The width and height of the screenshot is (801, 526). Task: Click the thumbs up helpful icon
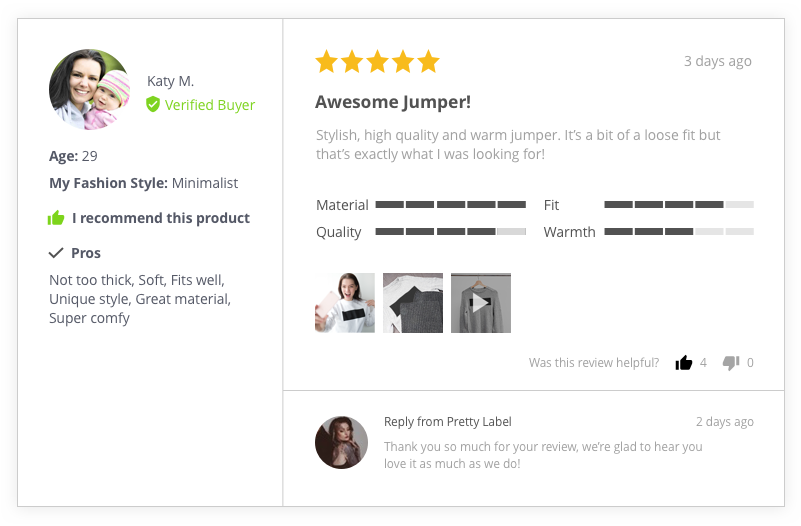click(x=684, y=363)
